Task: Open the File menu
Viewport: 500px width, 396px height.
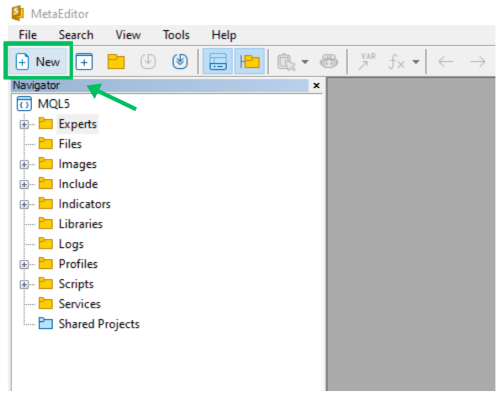Action: pos(28,35)
